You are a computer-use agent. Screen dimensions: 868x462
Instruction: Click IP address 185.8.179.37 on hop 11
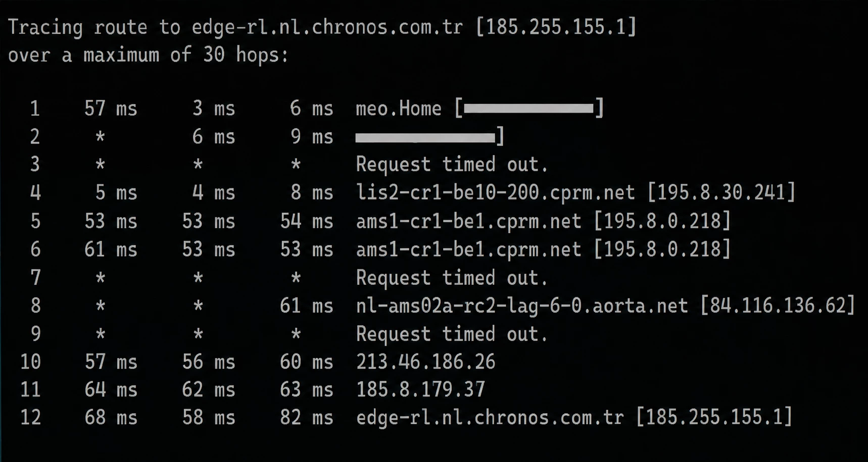coord(420,390)
